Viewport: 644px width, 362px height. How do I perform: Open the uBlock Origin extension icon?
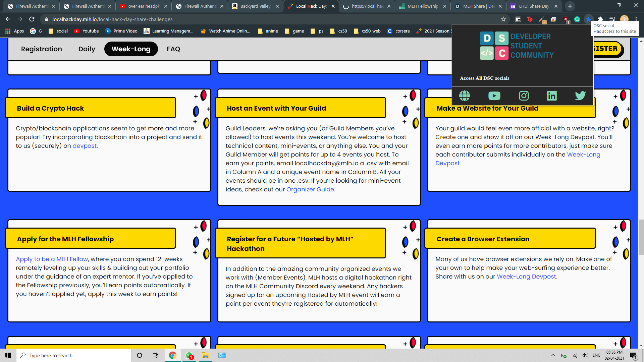pyautogui.click(x=566, y=19)
